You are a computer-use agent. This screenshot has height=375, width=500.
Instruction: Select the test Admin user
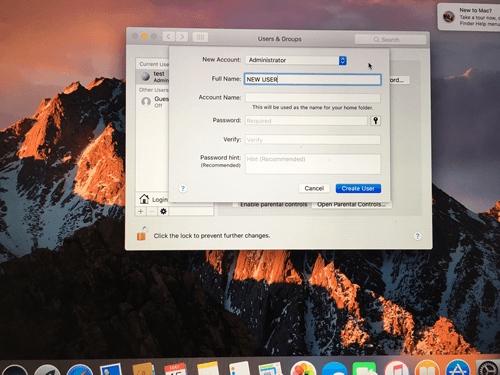pyautogui.click(x=153, y=77)
